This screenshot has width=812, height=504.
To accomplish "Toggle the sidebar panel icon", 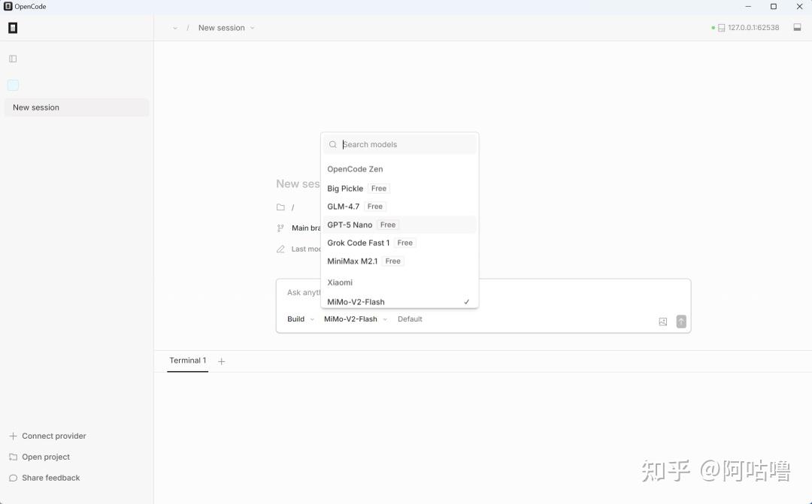I will (x=13, y=59).
